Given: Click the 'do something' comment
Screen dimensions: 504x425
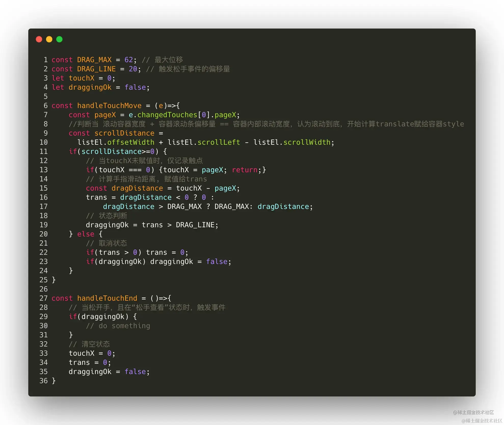Looking at the screenshot, I should pos(118,326).
